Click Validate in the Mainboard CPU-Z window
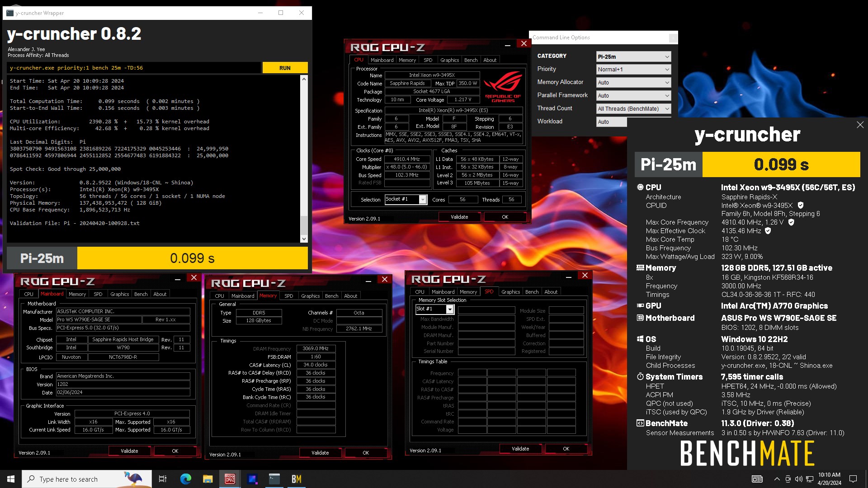Screen dimensions: 868x488 click(129, 451)
